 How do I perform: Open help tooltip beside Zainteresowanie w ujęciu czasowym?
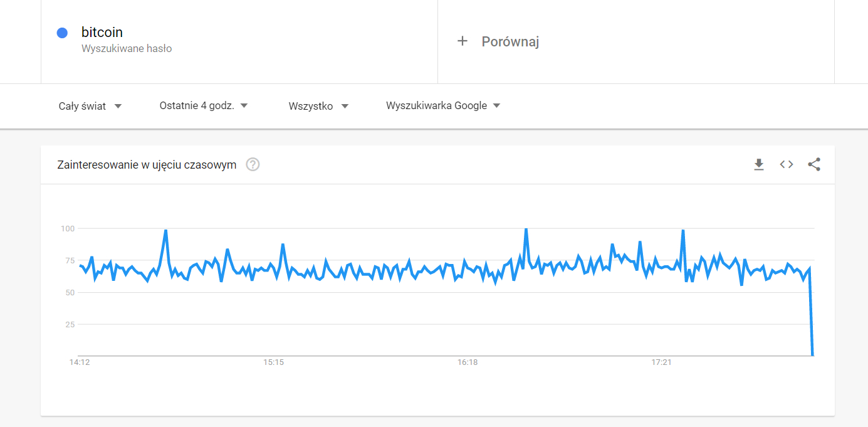coord(253,165)
